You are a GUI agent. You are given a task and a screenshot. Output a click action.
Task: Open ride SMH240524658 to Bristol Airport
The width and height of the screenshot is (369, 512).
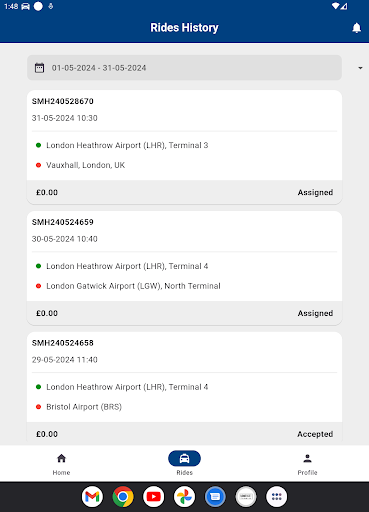(184, 388)
